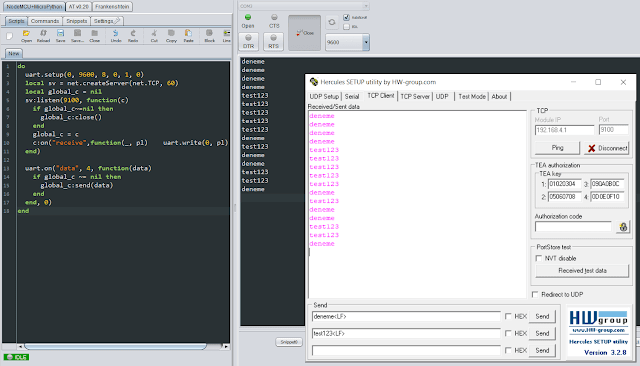
Task: Send the code block with the Block icon
Action: coord(209,36)
